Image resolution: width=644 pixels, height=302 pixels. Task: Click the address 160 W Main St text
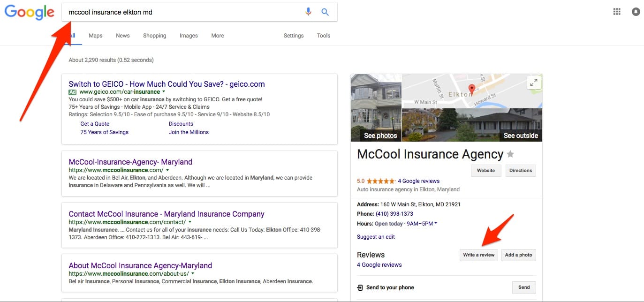coord(420,204)
